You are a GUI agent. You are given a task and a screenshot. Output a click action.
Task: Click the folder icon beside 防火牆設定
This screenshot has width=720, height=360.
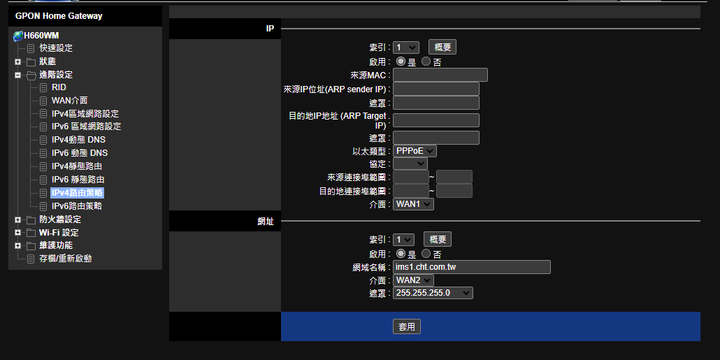pyautogui.click(x=31, y=220)
